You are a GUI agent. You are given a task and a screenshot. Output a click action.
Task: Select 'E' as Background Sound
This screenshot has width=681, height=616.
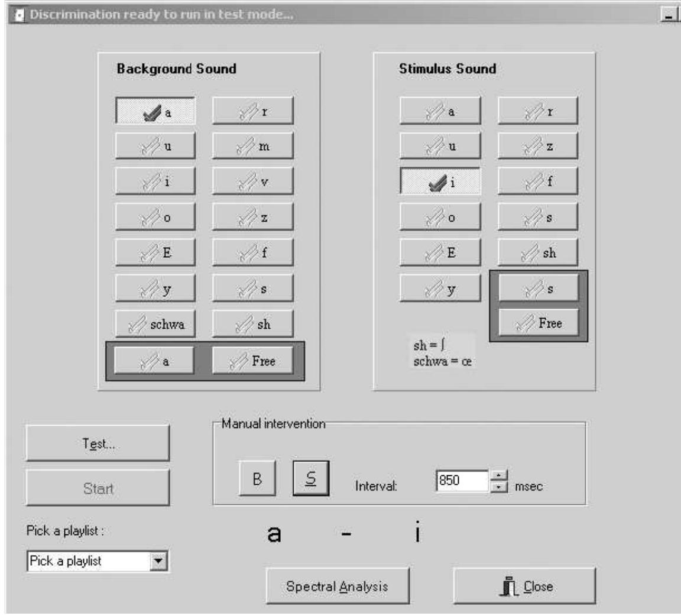coord(155,252)
